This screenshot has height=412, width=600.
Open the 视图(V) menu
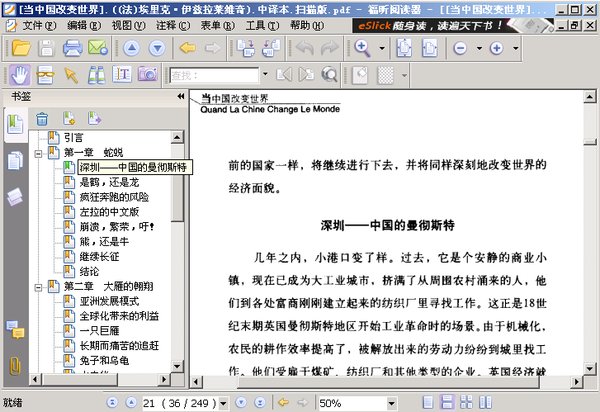[x=128, y=26]
